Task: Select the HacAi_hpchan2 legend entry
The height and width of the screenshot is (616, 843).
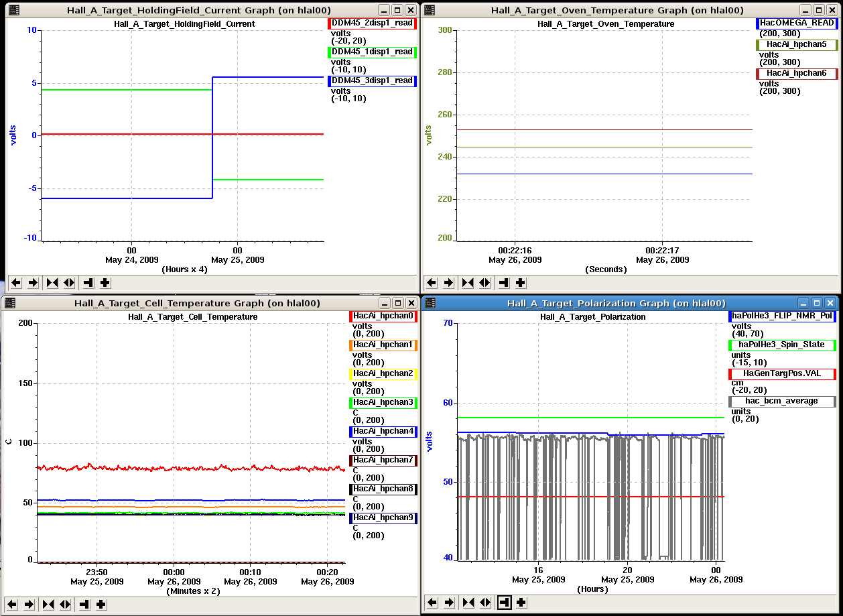Action: (383, 374)
